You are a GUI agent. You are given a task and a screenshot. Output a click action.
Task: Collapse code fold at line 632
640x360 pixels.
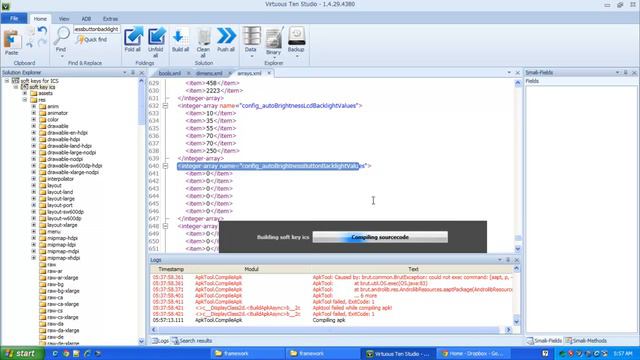[x=165, y=106]
